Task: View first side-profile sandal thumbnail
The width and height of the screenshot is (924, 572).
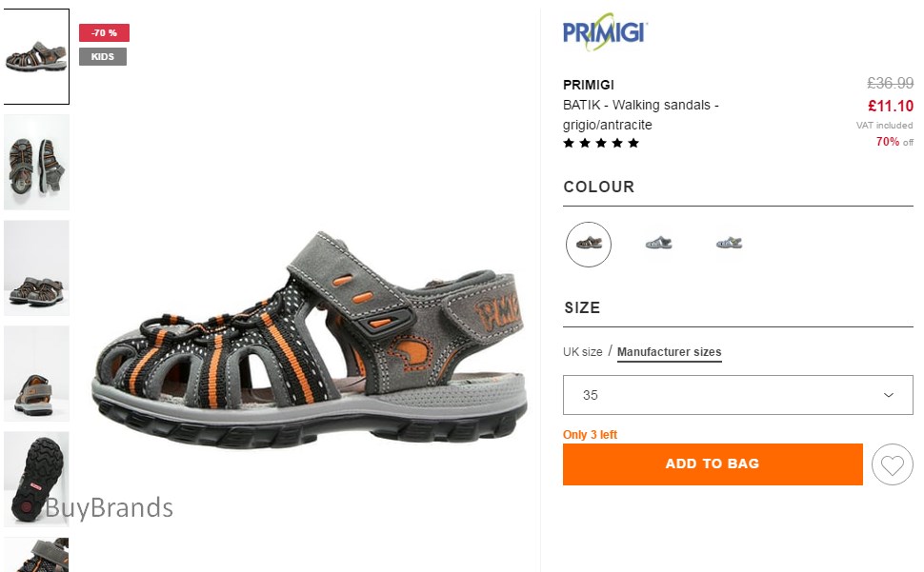Action: coord(36,56)
